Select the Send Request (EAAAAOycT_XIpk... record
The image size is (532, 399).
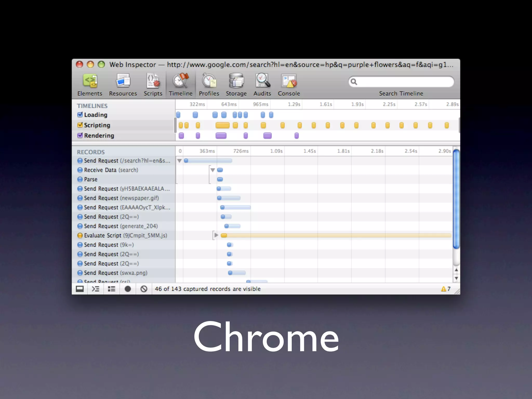coord(124,208)
